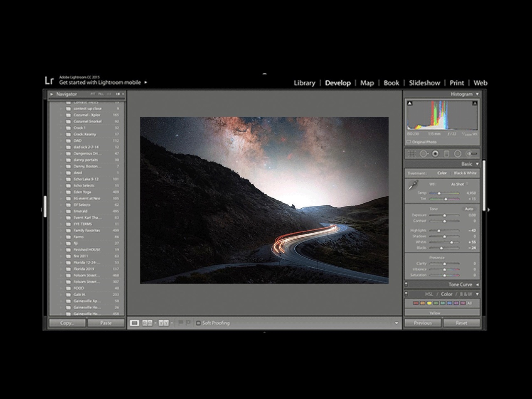This screenshot has width=532, height=399.
Task: Open the Develop module
Action: click(x=338, y=83)
